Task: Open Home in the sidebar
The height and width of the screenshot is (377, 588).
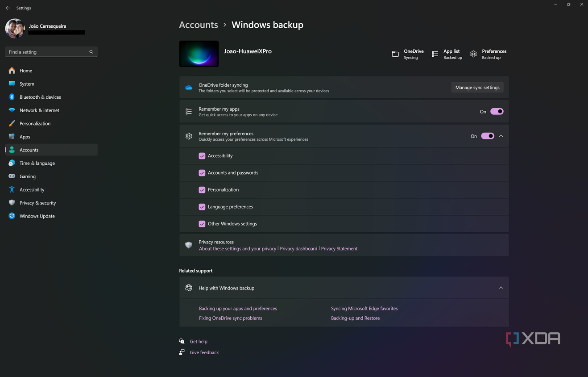Action: pyautogui.click(x=51, y=71)
